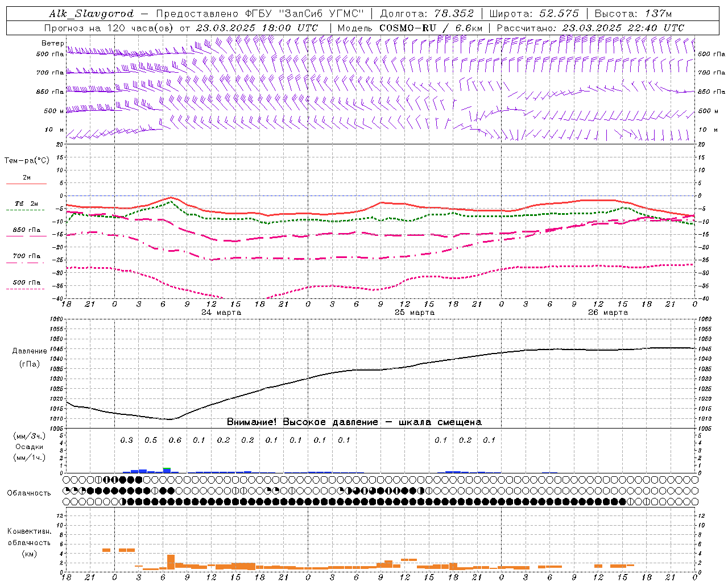Click the Осадки panel label
Viewport: 728px width, 582px height.
(30, 447)
